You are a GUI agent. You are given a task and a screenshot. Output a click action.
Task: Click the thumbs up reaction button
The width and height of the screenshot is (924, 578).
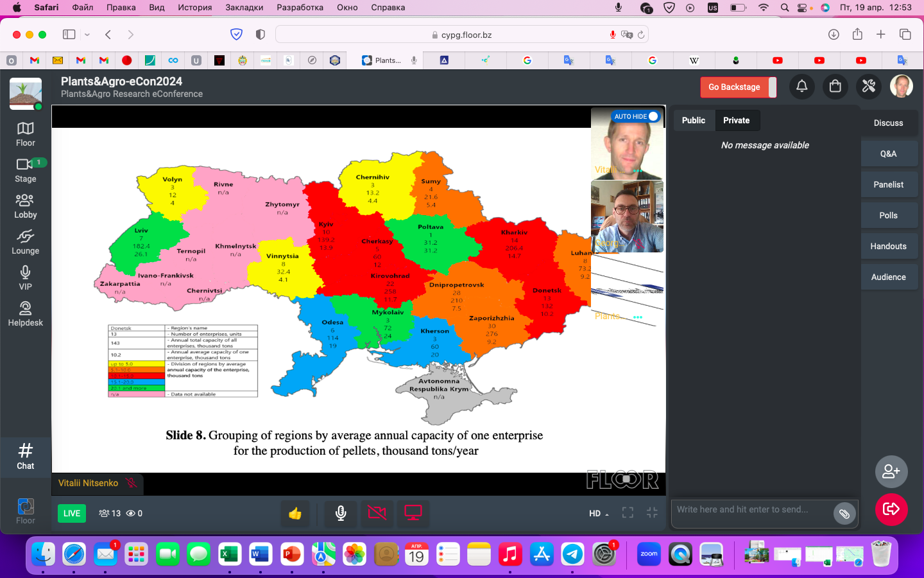295,513
